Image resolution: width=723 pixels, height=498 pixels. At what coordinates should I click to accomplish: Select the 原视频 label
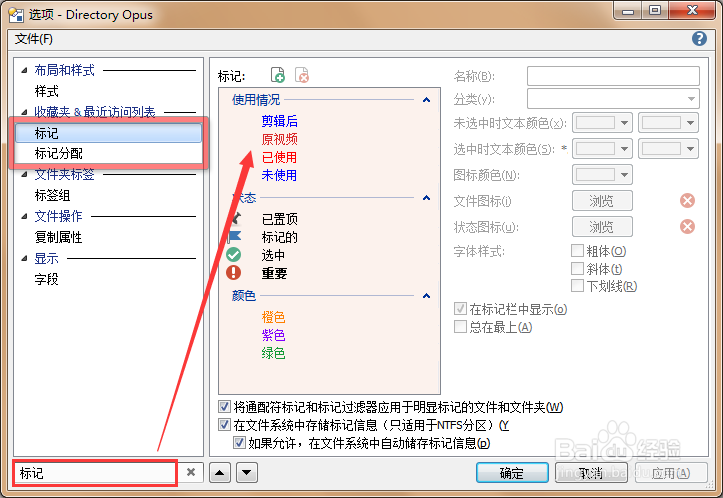279,139
